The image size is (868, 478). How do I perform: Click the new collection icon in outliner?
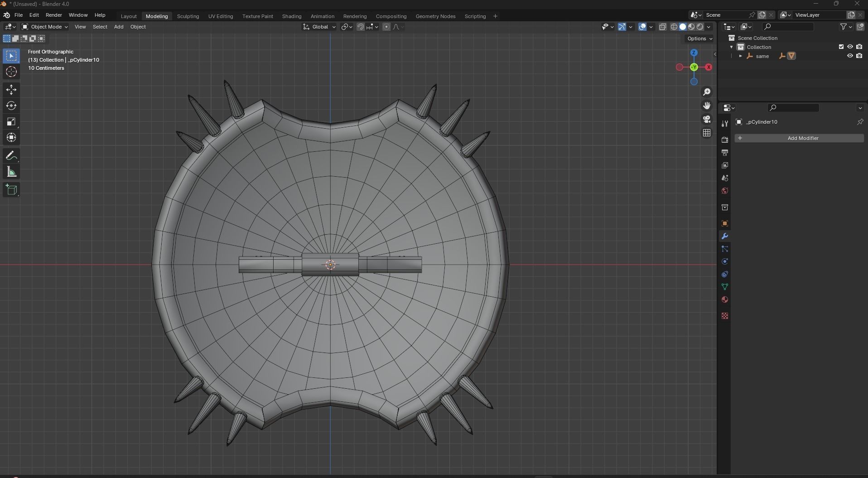pyautogui.click(x=860, y=27)
